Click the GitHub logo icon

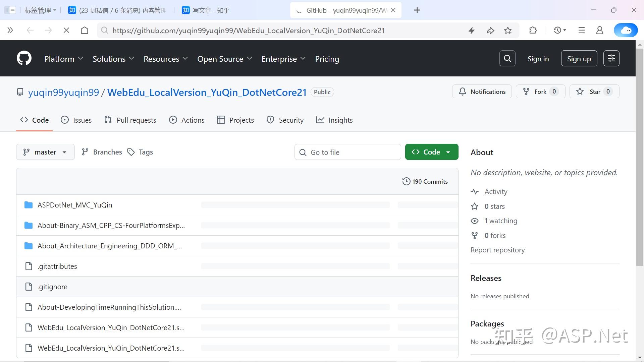[x=23, y=58]
